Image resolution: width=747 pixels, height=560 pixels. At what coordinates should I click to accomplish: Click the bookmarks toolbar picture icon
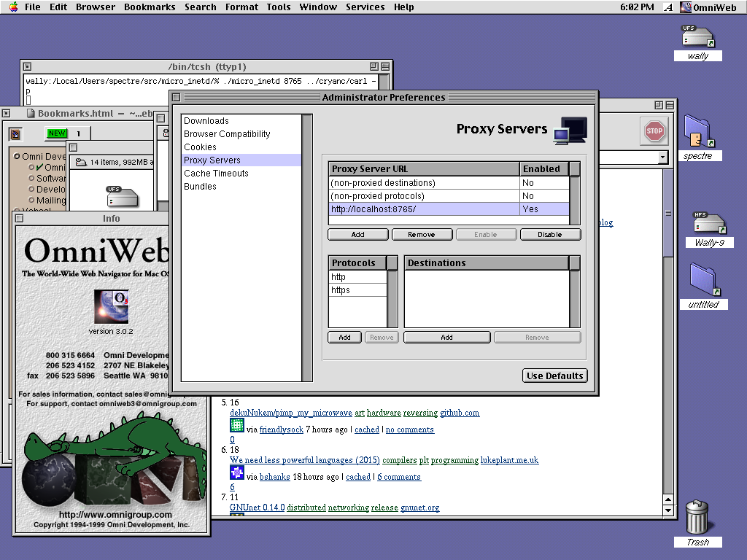[15, 134]
